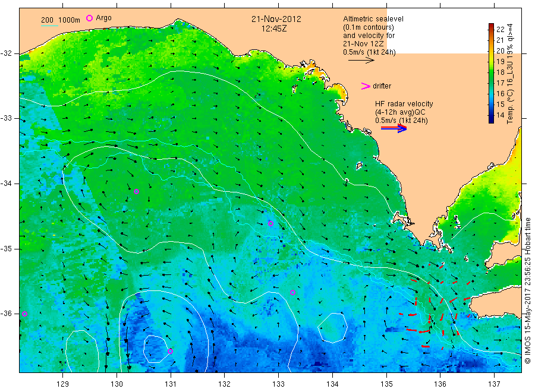Click the 135 longitude axis label
Viewport: 535px width, 392px height.
(386, 384)
